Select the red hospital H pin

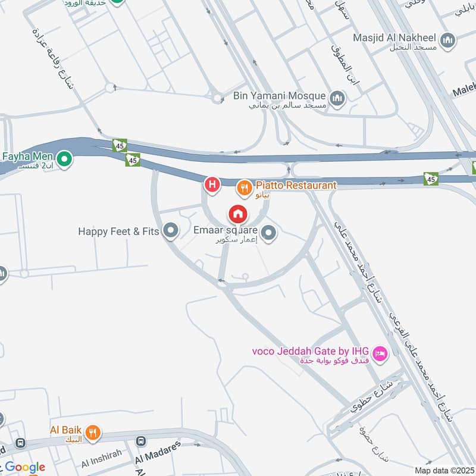(212, 185)
